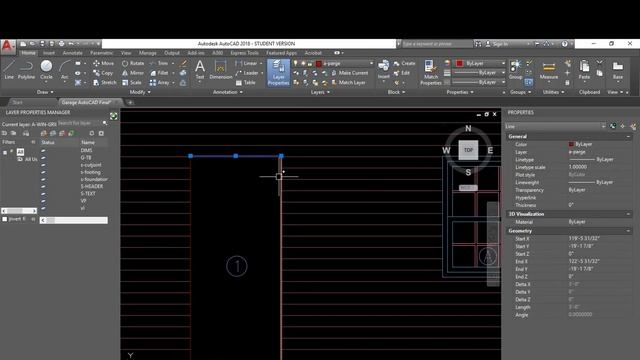
Task: Click the Mirror tool
Action: coord(133,73)
